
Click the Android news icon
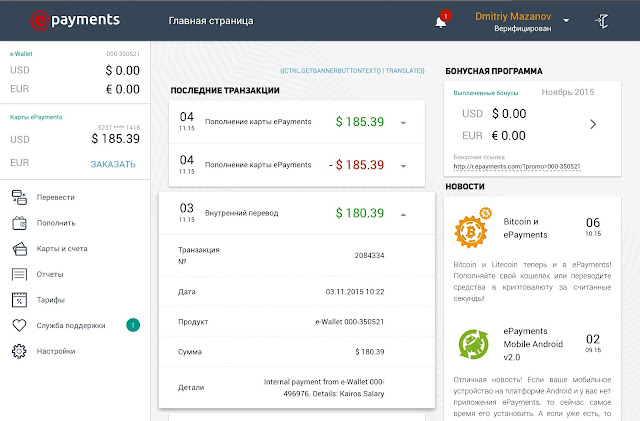(473, 344)
